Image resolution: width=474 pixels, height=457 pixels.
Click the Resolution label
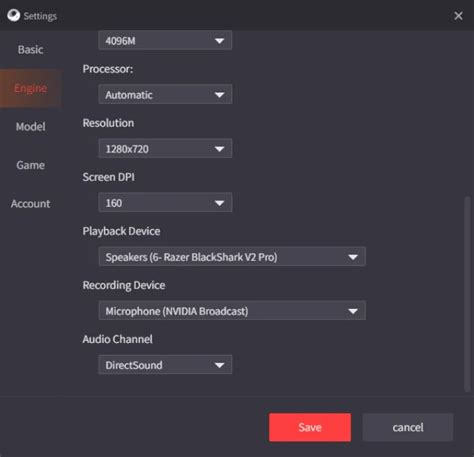[108, 123]
